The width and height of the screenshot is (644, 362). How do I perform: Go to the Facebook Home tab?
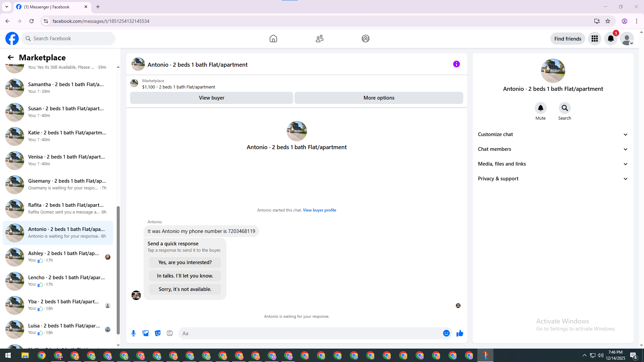[273, 39]
